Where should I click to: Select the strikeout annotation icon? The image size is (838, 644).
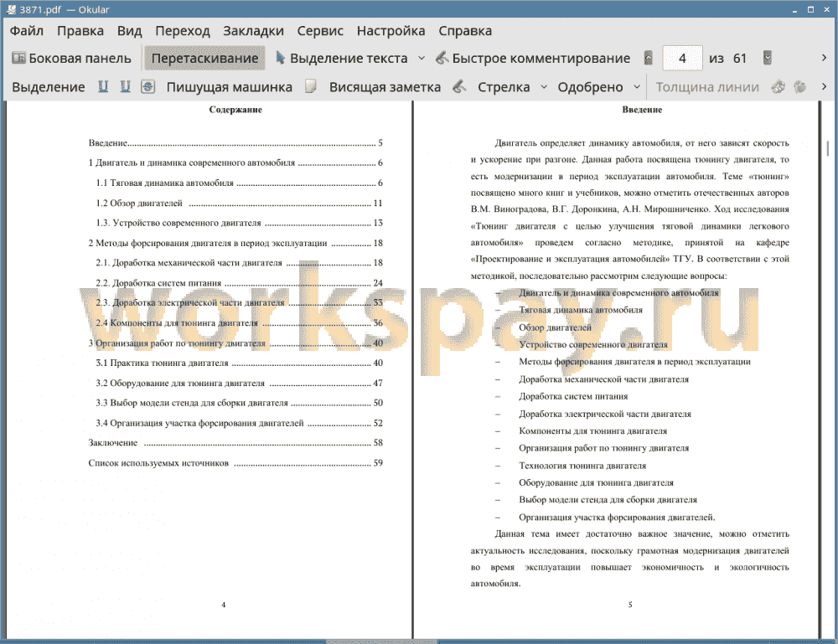[147, 86]
